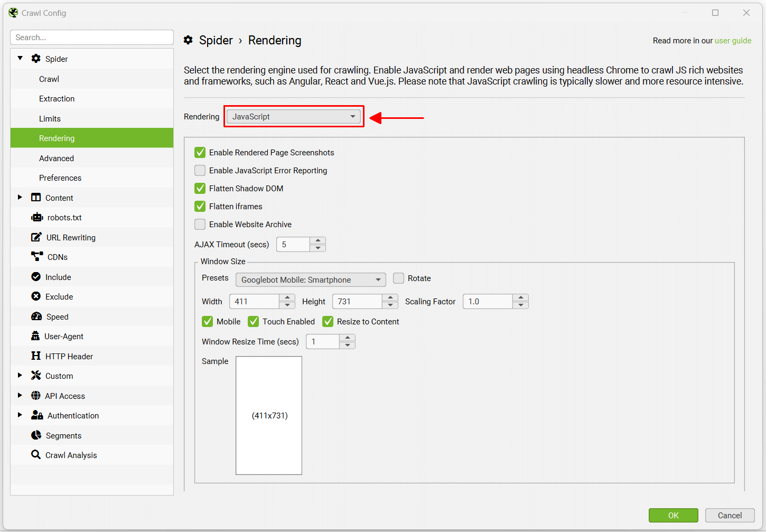The height and width of the screenshot is (532, 766).
Task: Expand the Authentication tree section
Action: 20,415
